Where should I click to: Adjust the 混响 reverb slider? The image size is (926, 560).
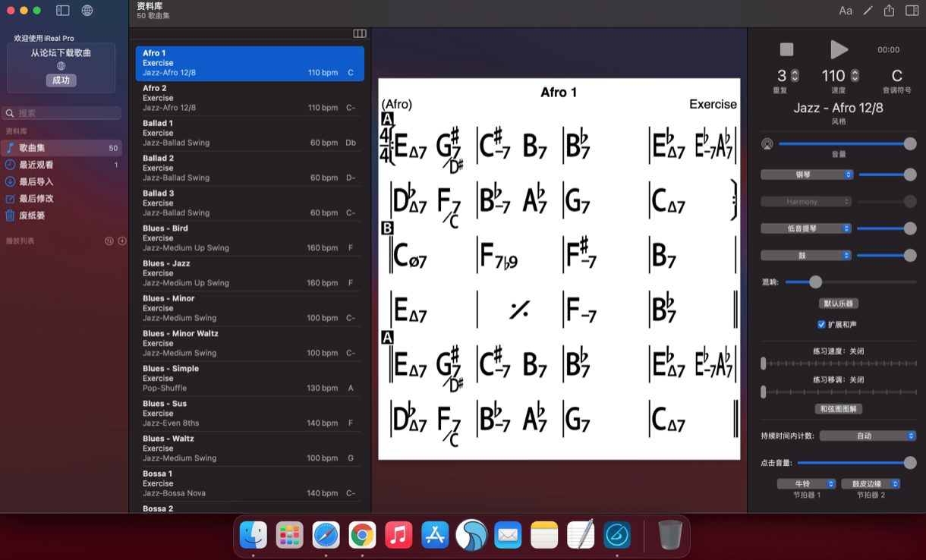coord(816,282)
